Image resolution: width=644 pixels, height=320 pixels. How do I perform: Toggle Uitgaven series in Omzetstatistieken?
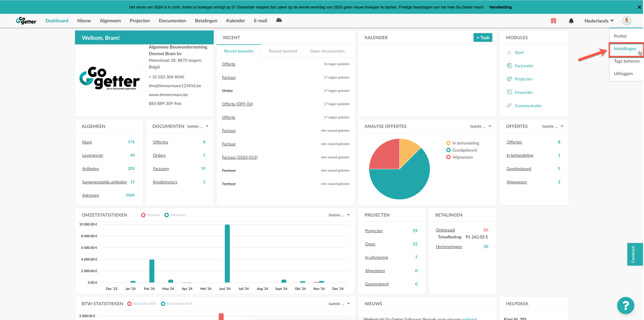point(151,215)
